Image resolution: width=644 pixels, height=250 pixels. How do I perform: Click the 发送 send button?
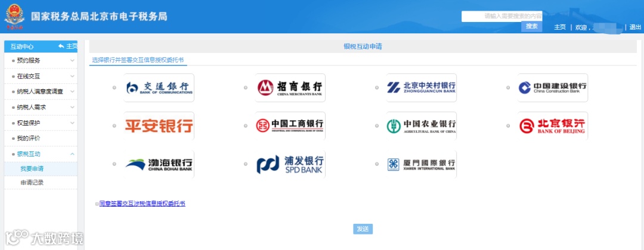tap(363, 229)
